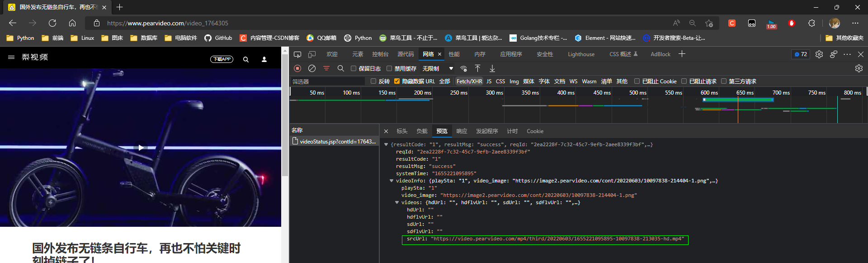This screenshot has height=263, width=868.
Task: Open browser extensions puzzle icon
Action: (811, 23)
